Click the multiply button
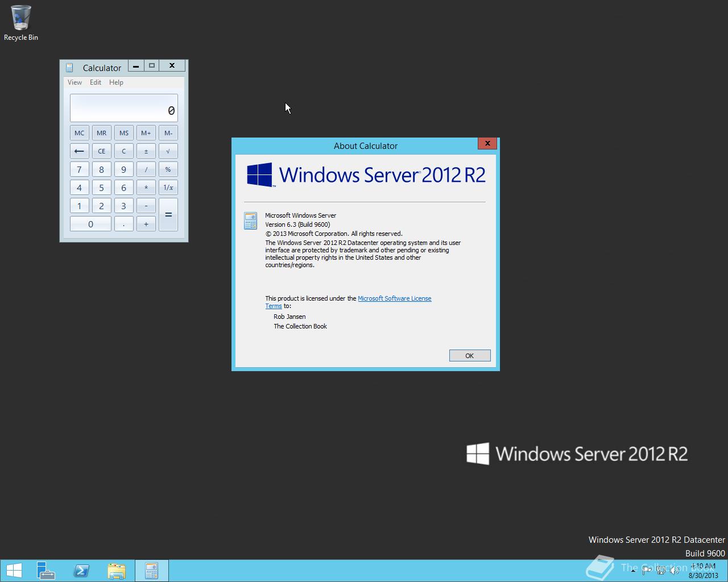 tap(146, 188)
